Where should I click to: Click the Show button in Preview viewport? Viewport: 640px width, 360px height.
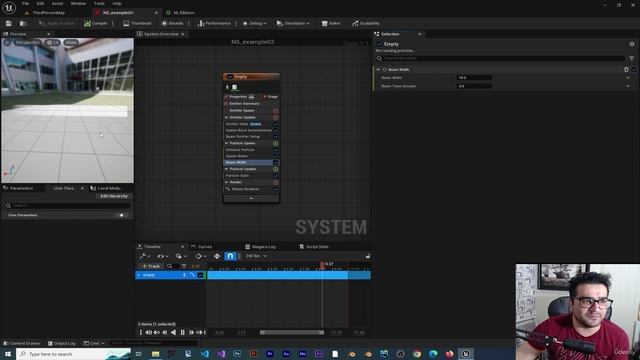tap(71, 42)
